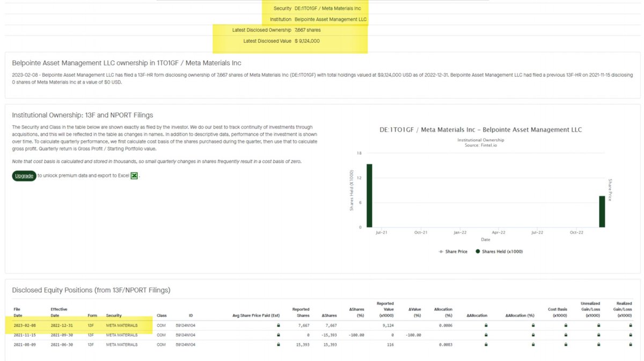The width and height of the screenshot is (644, 361).
Task: Click Avg Share Price lock icon in 2021-08-09 row
Action: 278,345
